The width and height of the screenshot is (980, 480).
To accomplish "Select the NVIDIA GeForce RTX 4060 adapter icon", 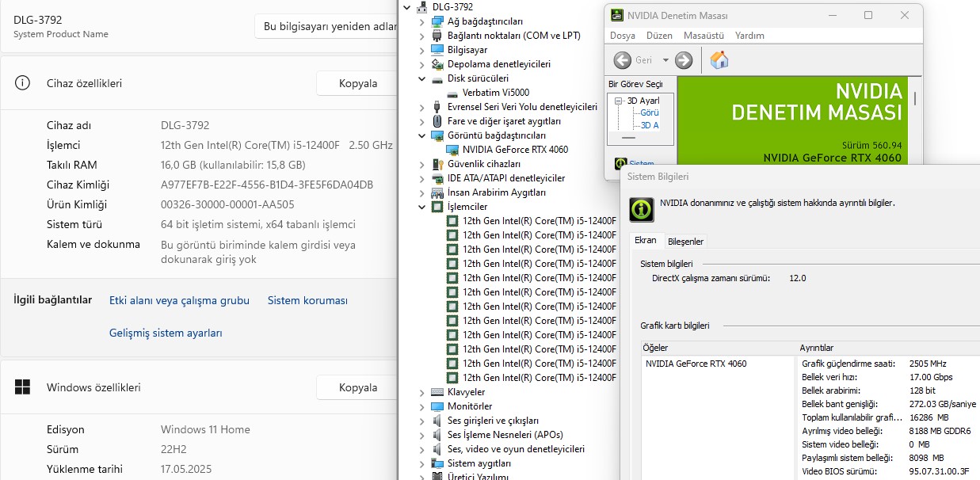I will (x=452, y=150).
